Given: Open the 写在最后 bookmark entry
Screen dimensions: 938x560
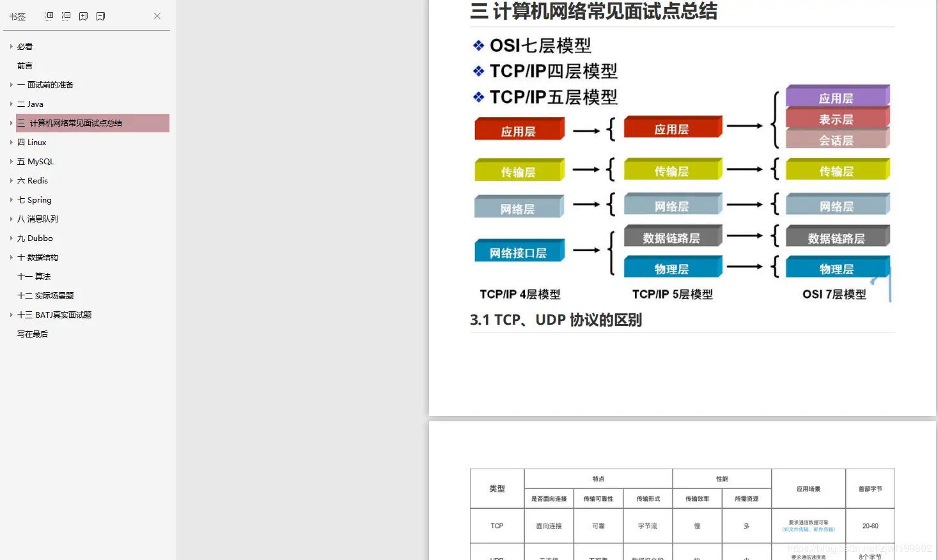Looking at the screenshot, I should coord(32,333).
